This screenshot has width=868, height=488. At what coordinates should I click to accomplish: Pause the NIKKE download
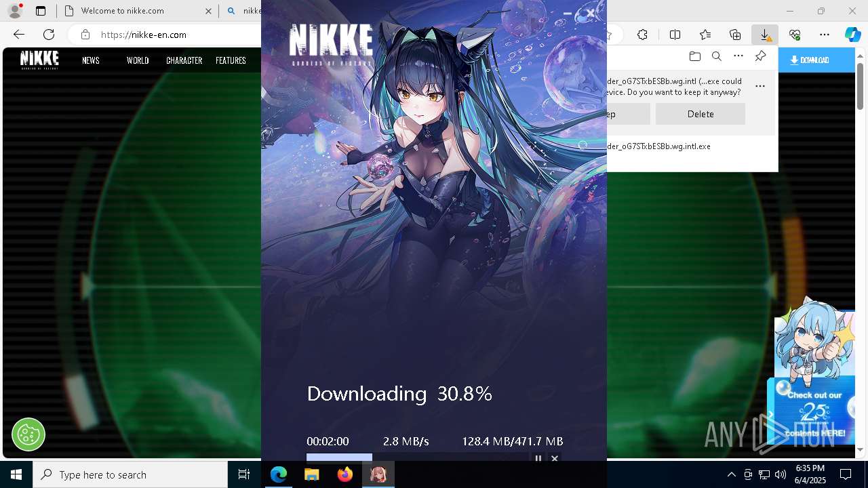pos(538,459)
